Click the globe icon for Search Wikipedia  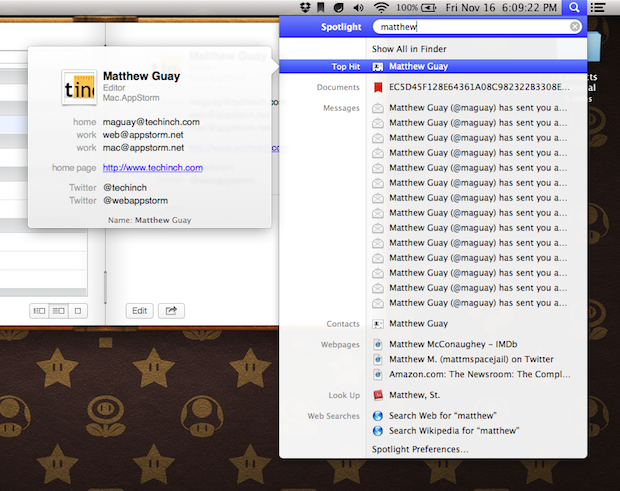point(378,431)
